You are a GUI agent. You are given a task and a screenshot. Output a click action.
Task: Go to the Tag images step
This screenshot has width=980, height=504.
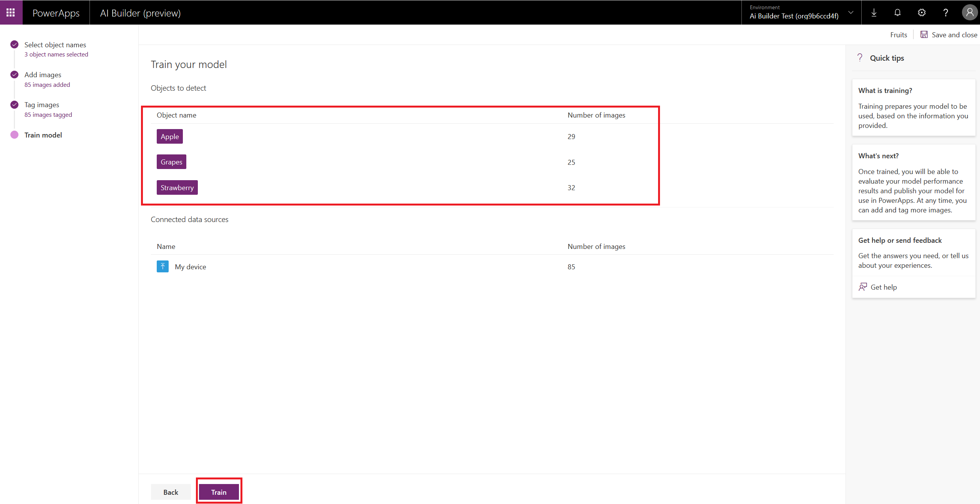click(42, 104)
